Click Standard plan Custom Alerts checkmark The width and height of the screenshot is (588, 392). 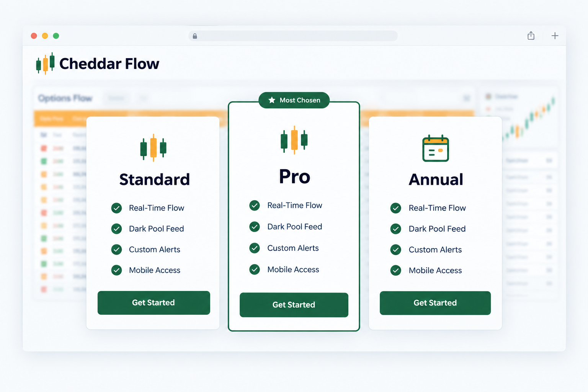click(x=117, y=250)
